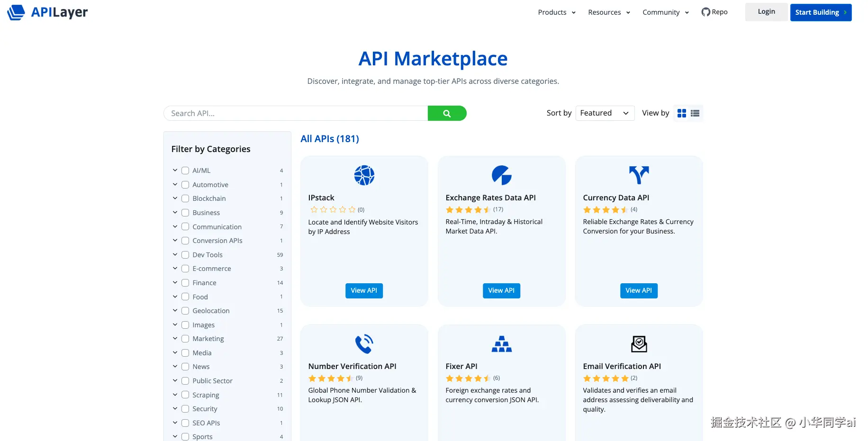The width and height of the screenshot is (868, 441).
Task: Open the IPstack title link
Action: click(x=321, y=198)
